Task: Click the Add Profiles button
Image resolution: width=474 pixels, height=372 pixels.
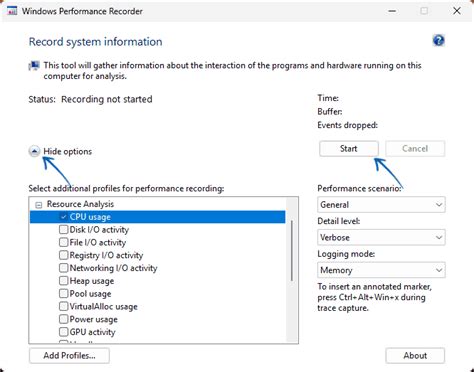Action: pos(69,356)
